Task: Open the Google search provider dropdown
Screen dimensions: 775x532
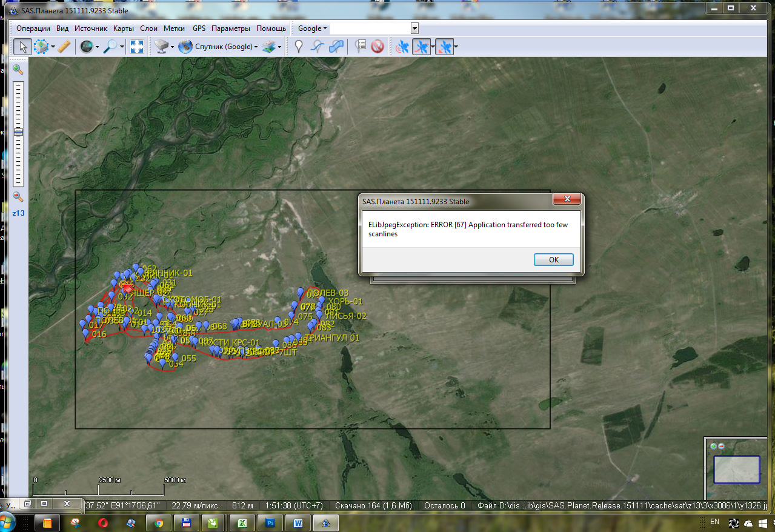Action: [312, 28]
